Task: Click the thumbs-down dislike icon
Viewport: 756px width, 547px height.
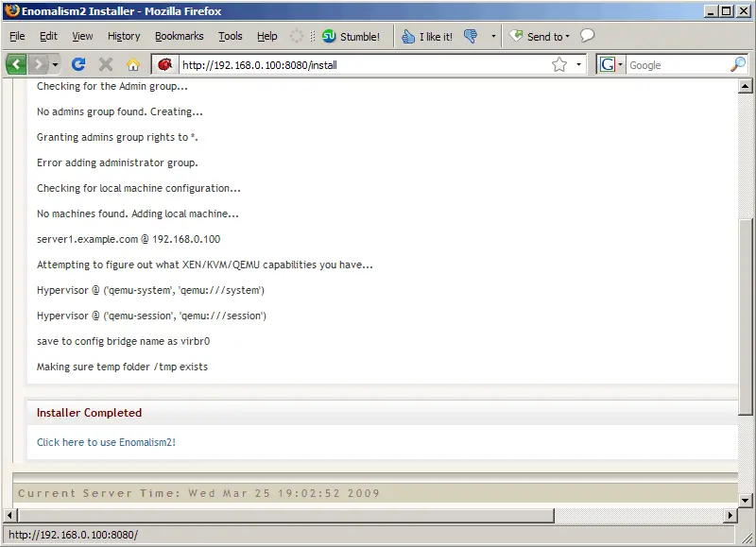Action: [x=471, y=36]
